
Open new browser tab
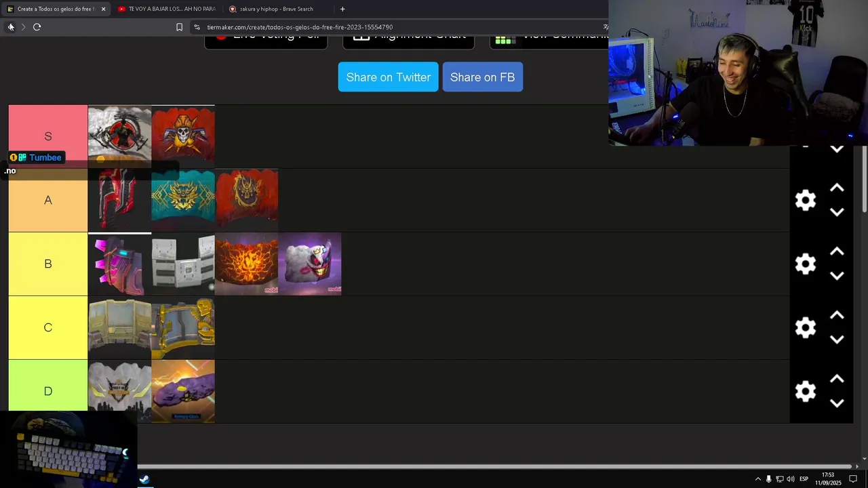342,9
